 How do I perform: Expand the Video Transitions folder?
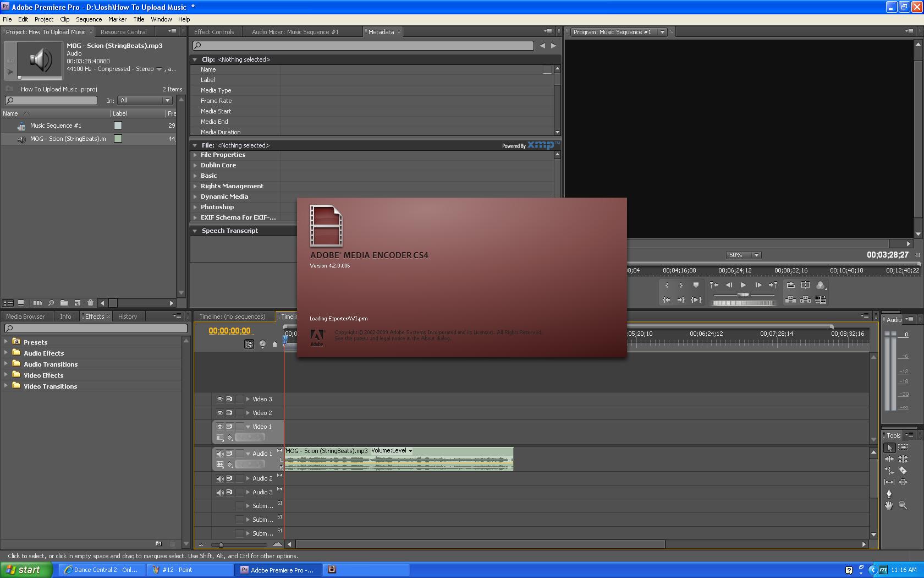[x=6, y=386]
